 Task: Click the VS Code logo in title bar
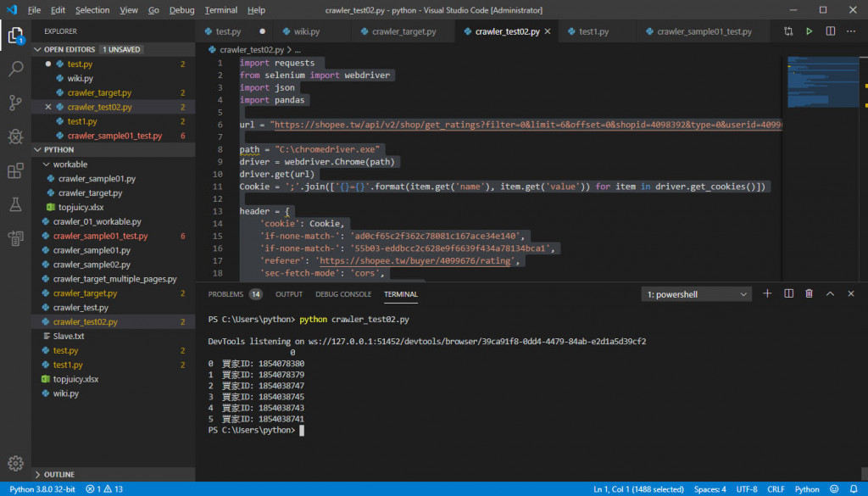tap(12, 10)
